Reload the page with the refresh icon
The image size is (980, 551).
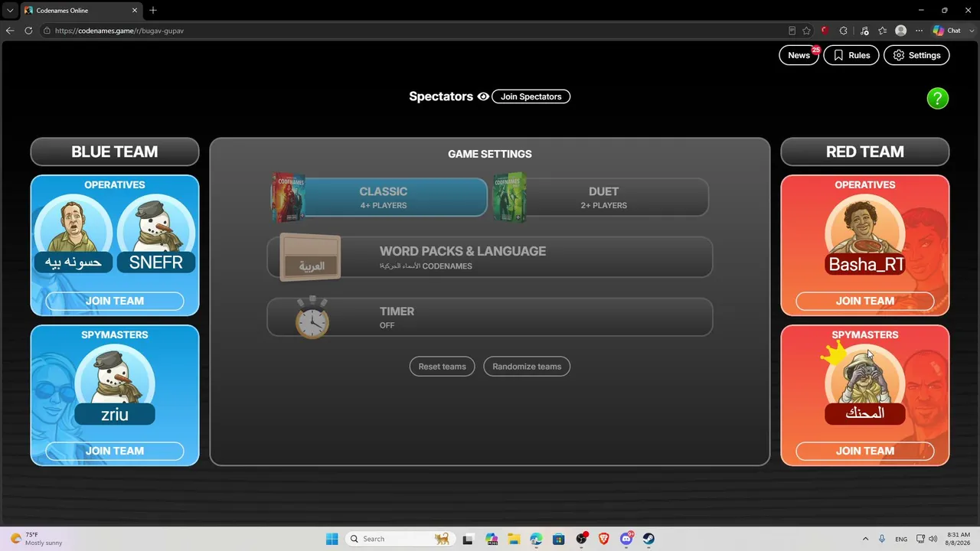[28, 31]
